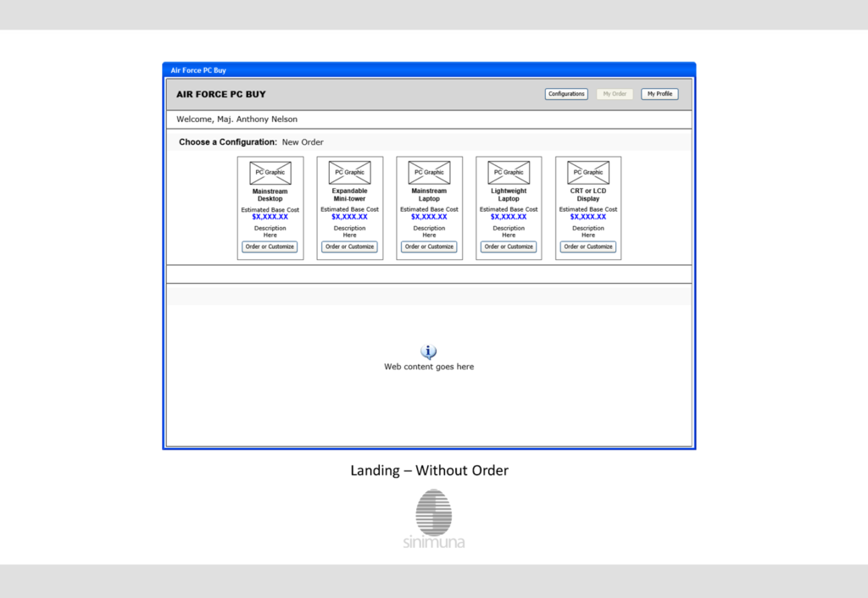The width and height of the screenshot is (868, 598).
Task: Order or Customize the Mainstream Desktop
Action: point(270,246)
